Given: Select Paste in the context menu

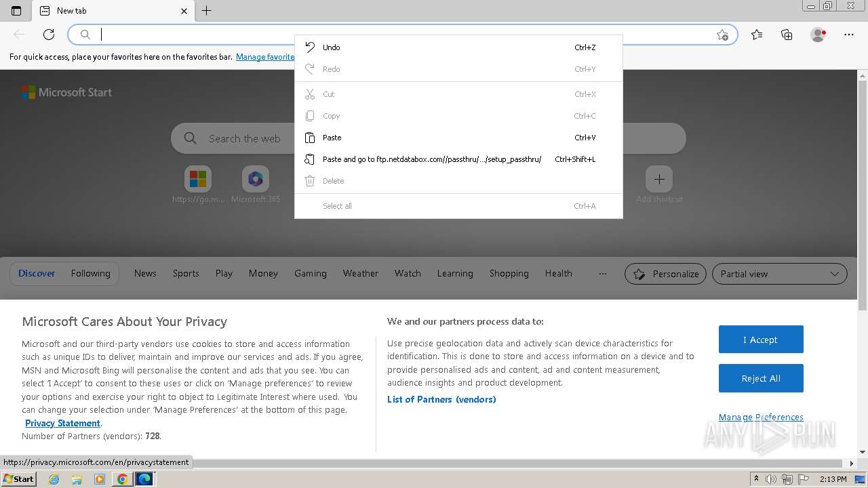Looking at the screenshot, I should coord(458,138).
